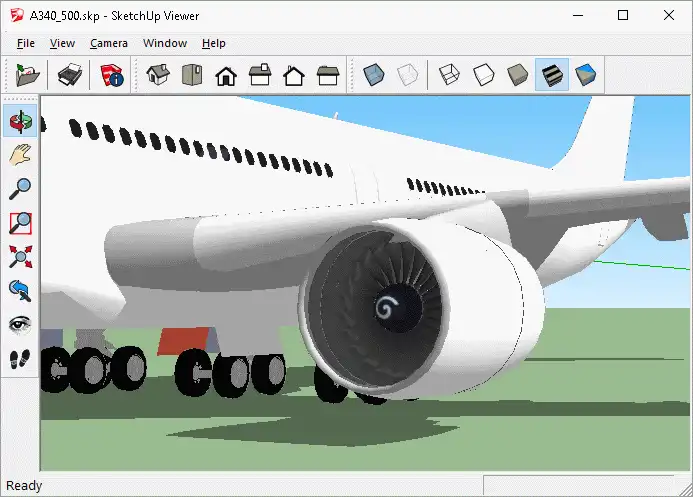Click the Open file folder icon
Screen dimensions: 693x497
(x=27, y=75)
